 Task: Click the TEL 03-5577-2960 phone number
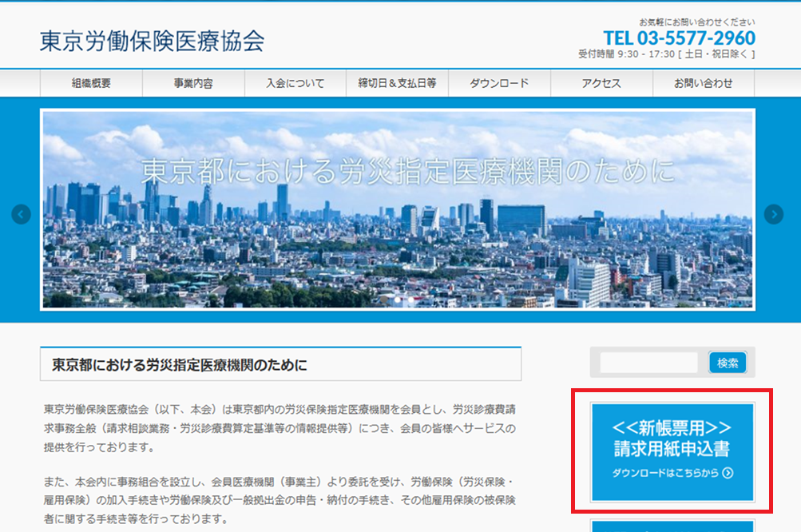tap(679, 38)
